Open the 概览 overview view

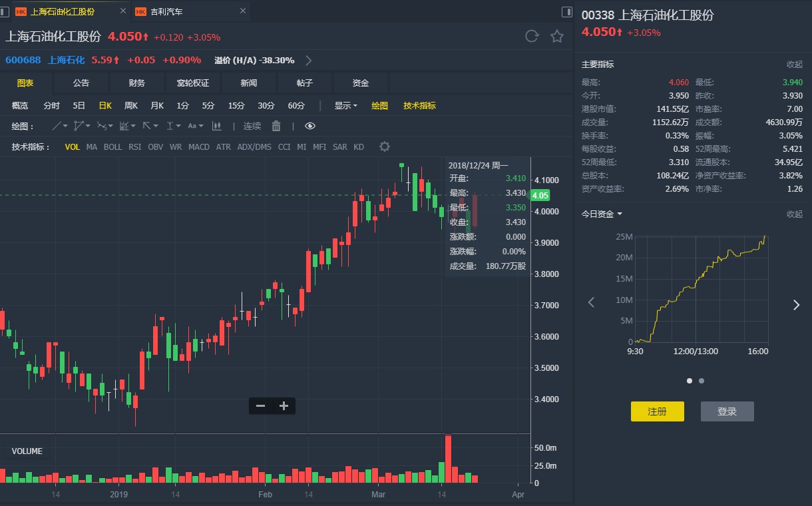(20, 106)
